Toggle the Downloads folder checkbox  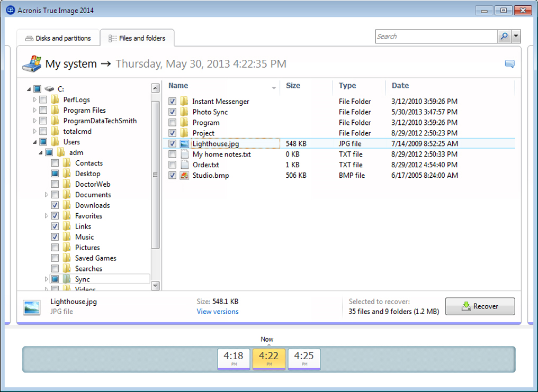coord(55,205)
